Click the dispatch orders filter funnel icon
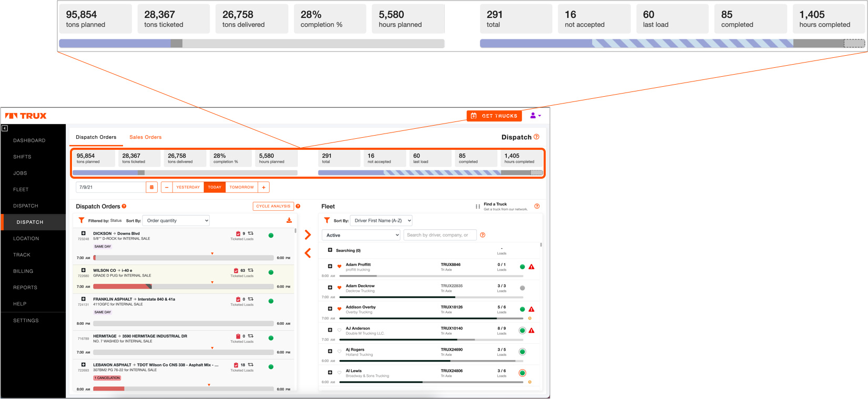The height and width of the screenshot is (399, 868). 81,221
